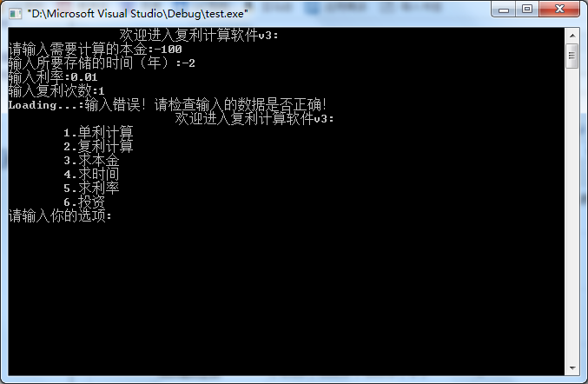Image resolution: width=588 pixels, height=384 pixels.
Task: Click the interest rate value 0.01
Action: click(x=84, y=77)
